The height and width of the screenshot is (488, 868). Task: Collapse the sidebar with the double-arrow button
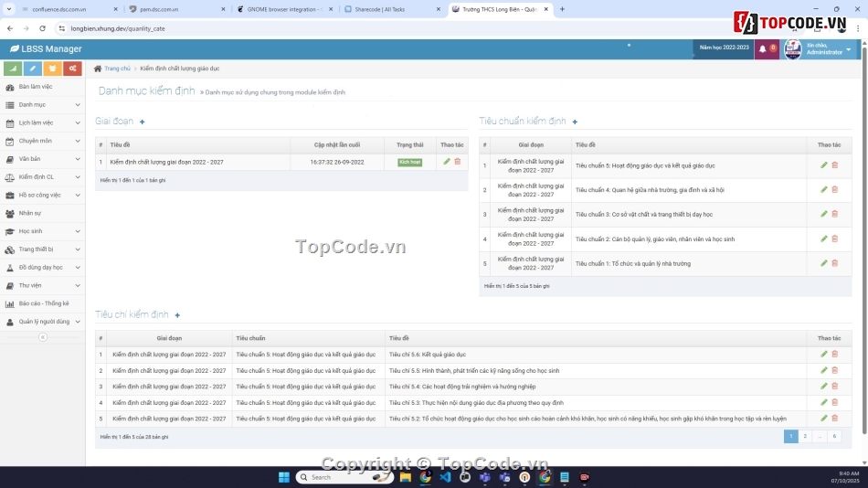tap(42, 337)
